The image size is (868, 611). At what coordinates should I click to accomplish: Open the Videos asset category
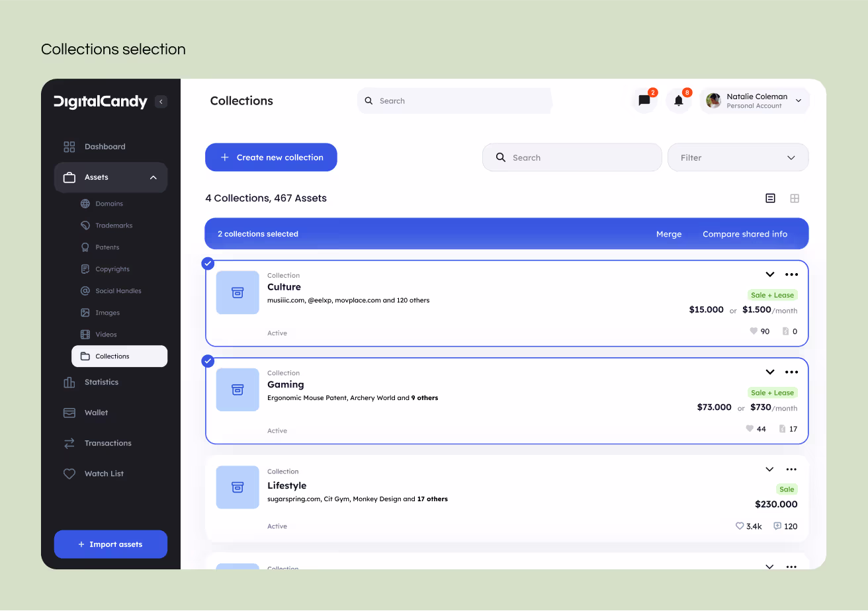click(x=106, y=334)
